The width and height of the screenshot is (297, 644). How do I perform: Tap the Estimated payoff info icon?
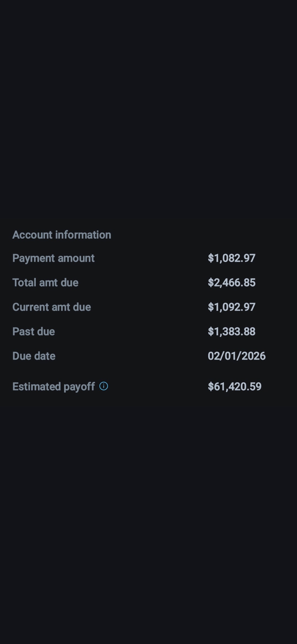click(104, 386)
